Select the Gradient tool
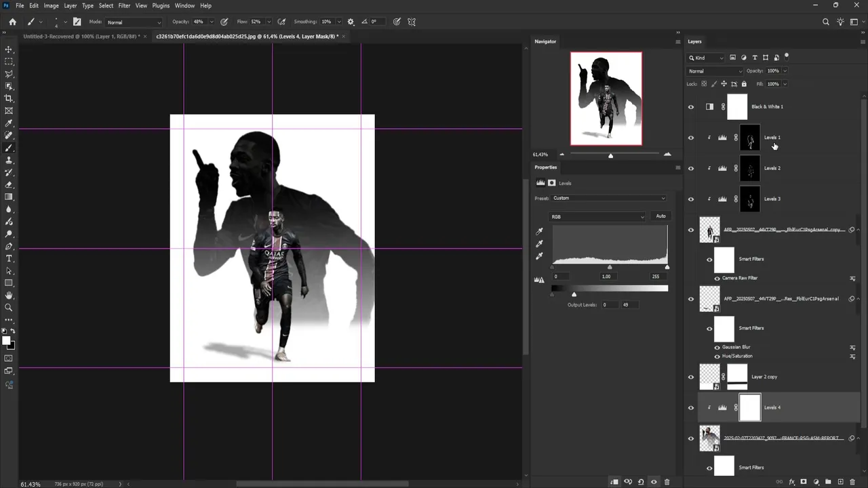Screen dimensions: 868x488 tap(9, 197)
